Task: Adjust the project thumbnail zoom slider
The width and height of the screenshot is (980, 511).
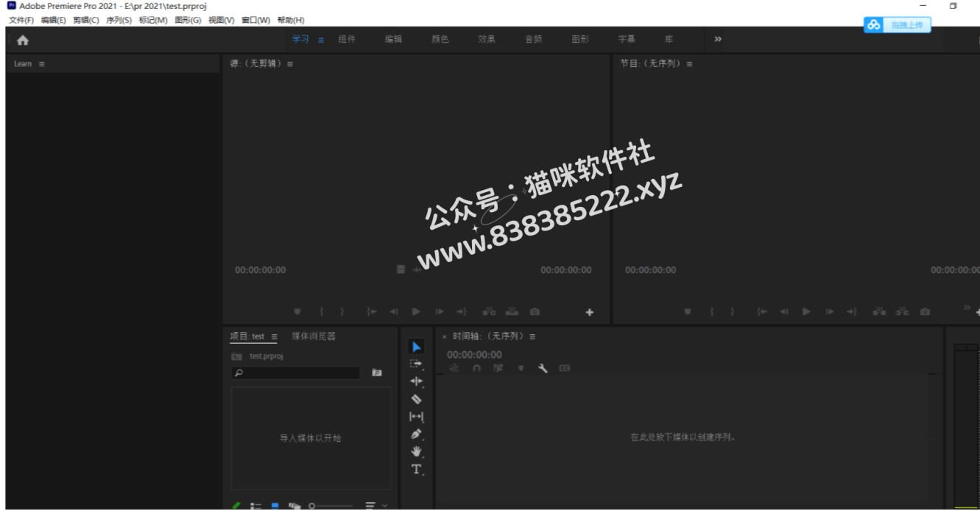Action: click(331, 506)
